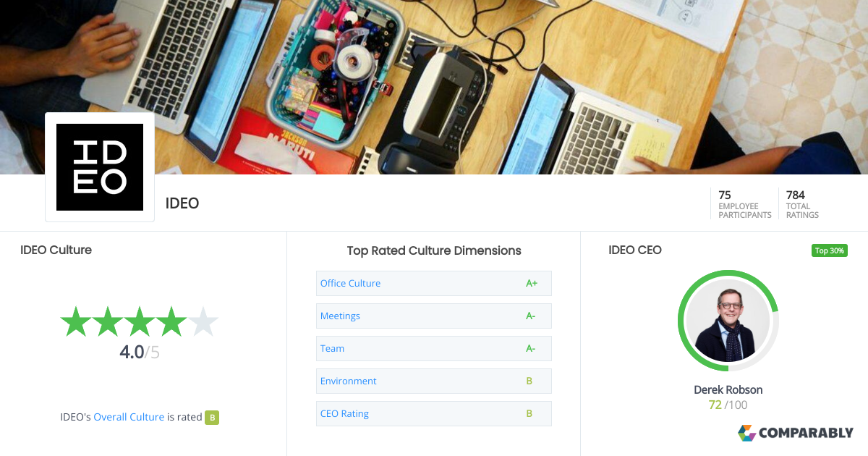Click the A- grade for Team
Screen dimensions: 868x456
point(531,348)
